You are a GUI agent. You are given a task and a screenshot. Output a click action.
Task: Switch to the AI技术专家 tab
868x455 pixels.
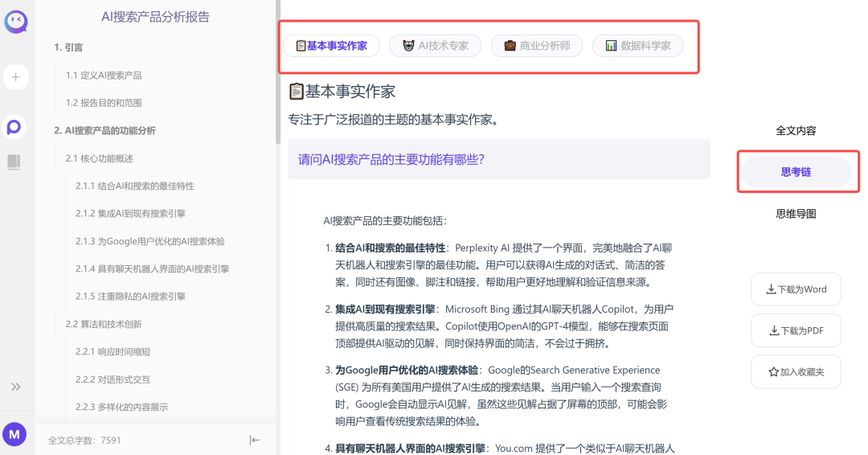(435, 45)
